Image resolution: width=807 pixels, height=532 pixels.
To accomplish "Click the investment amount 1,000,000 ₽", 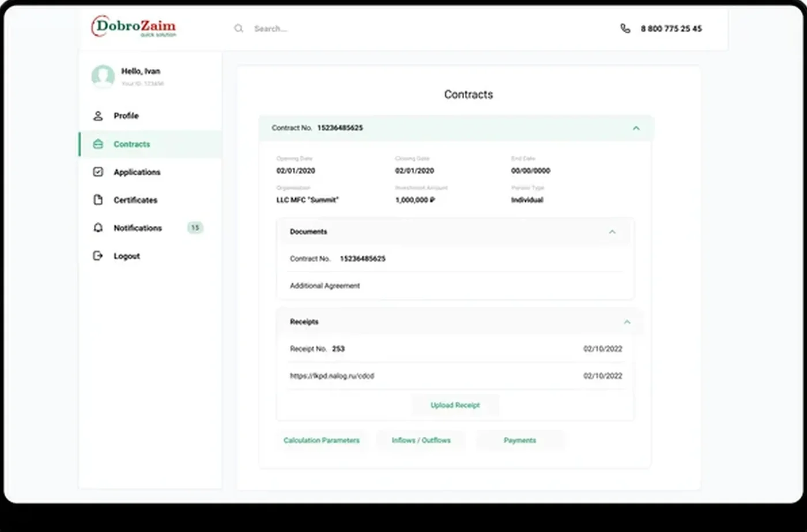I will click(x=415, y=200).
